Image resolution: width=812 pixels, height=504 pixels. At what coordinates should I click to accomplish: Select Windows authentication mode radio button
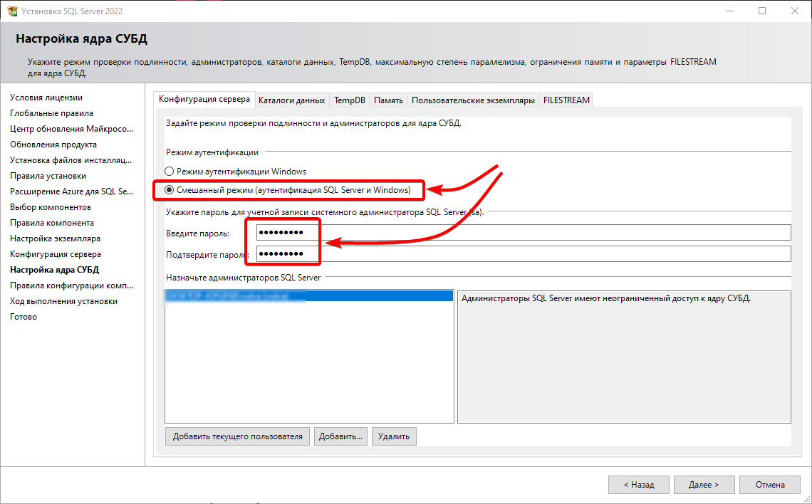pos(169,172)
